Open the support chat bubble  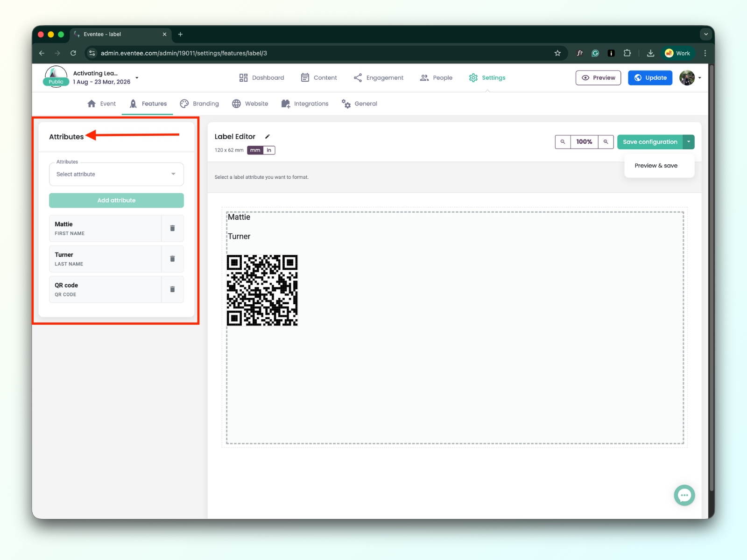(684, 495)
